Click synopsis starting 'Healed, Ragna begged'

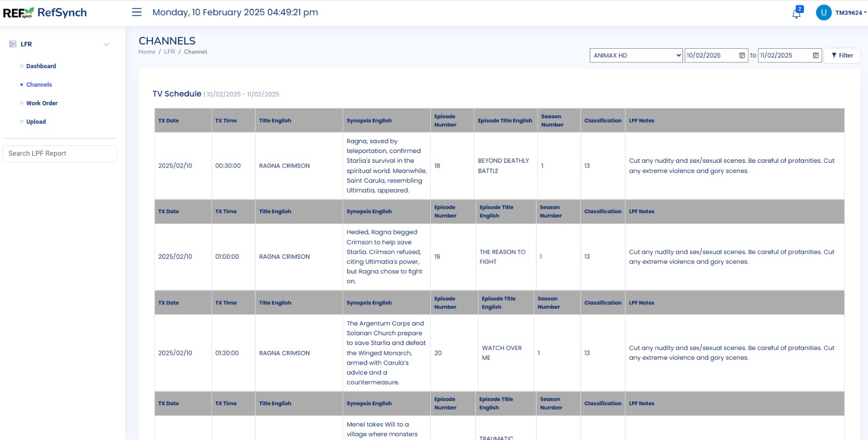tap(385, 257)
